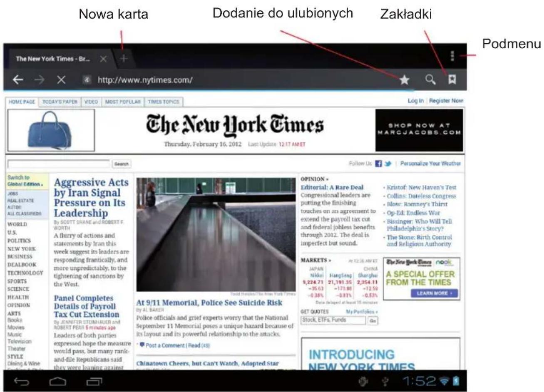Go back with the left arrow

coord(17,79)
